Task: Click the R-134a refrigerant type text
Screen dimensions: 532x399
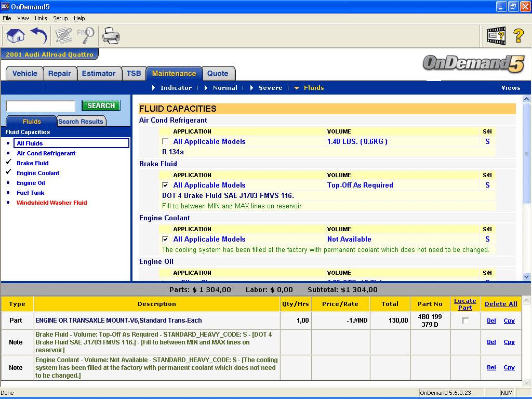Action: pos(173,152)
